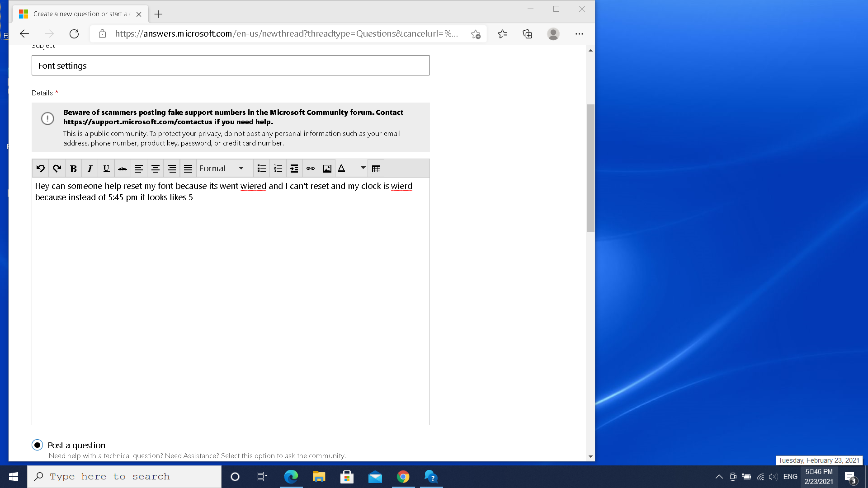The image size is (868, 488).
Task: Insert an image
Action: pos(327,169)
